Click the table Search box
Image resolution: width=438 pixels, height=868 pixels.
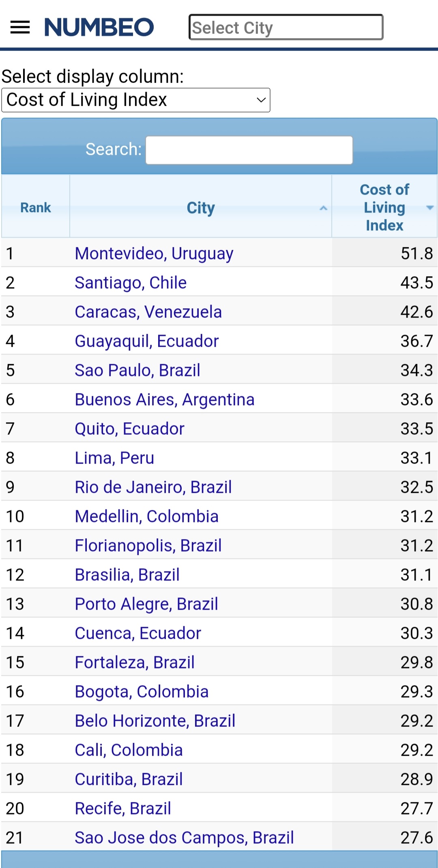click(249, 150)
